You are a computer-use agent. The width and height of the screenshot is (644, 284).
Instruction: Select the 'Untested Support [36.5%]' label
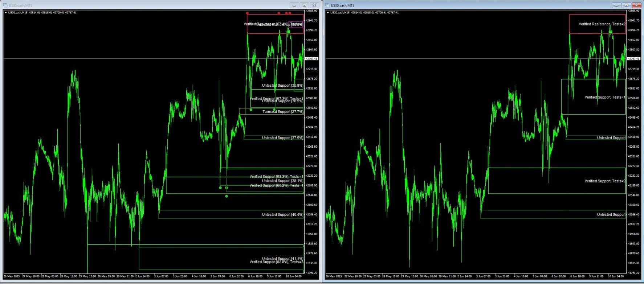(x=282, y=101)
